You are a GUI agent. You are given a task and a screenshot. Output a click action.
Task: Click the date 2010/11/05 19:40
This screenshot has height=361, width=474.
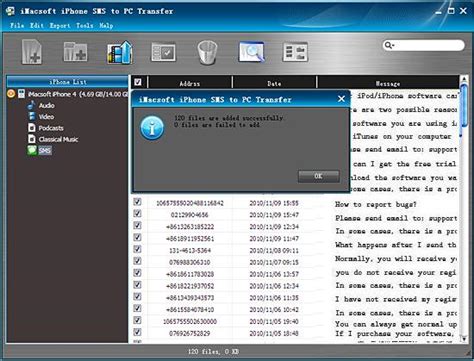(274, 322)
